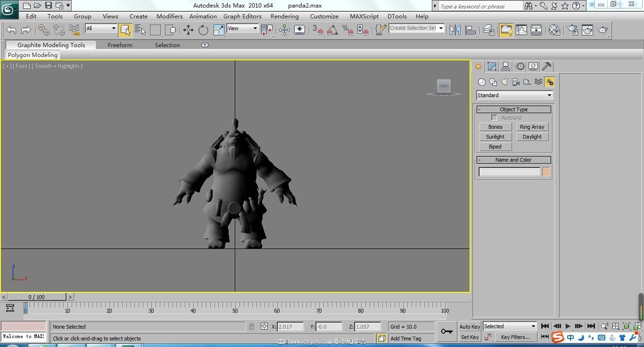The width and height of the screenshot is (644, 347).
Task: Expand the Quick Access toolbar dropdown arrow
Action: point(68,6)
